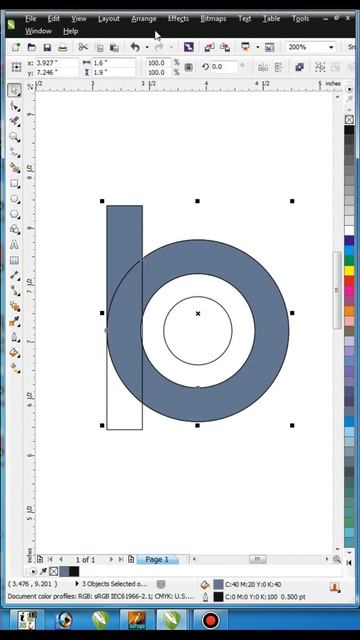This screenshot has width=360, height=640.
Task: Select the Polygon tool
Action: point(15,214)
